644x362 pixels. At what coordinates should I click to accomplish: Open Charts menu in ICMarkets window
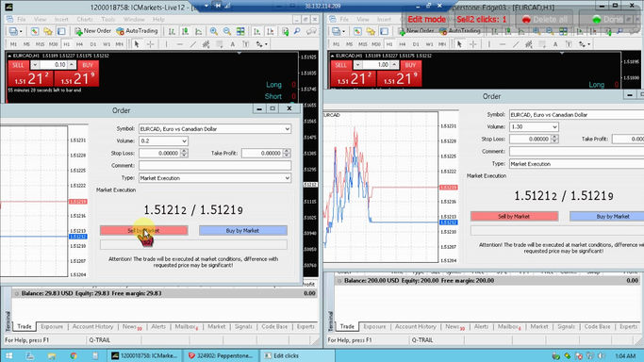click(85, 19)
